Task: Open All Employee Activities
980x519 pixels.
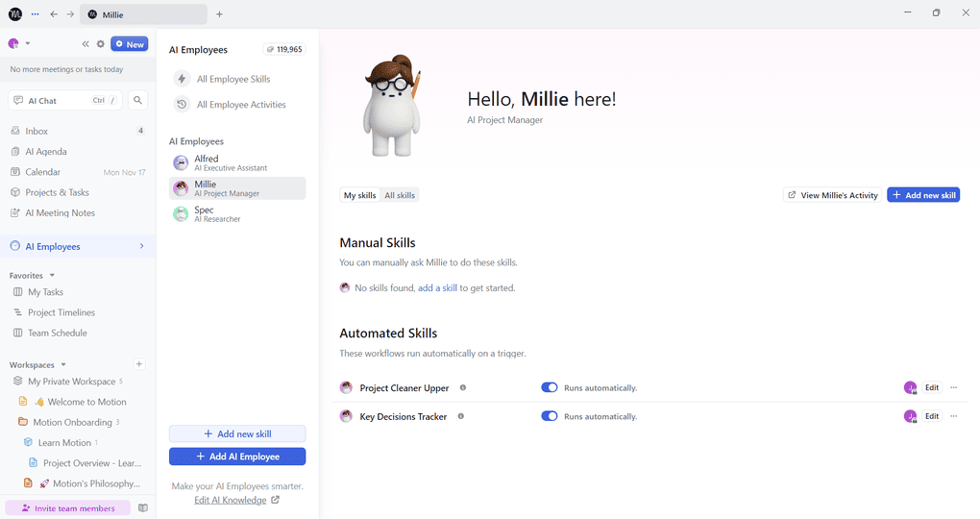Action: tap(237, 105)
